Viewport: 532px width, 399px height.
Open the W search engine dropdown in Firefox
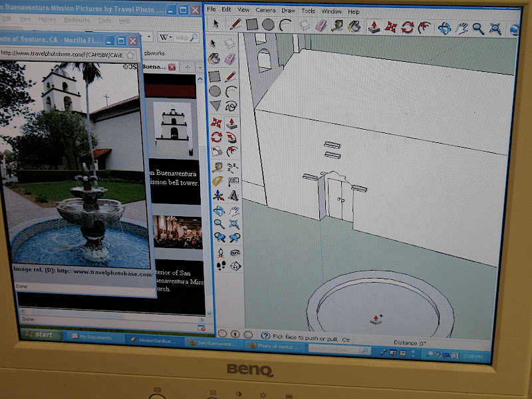pos(166,37)
